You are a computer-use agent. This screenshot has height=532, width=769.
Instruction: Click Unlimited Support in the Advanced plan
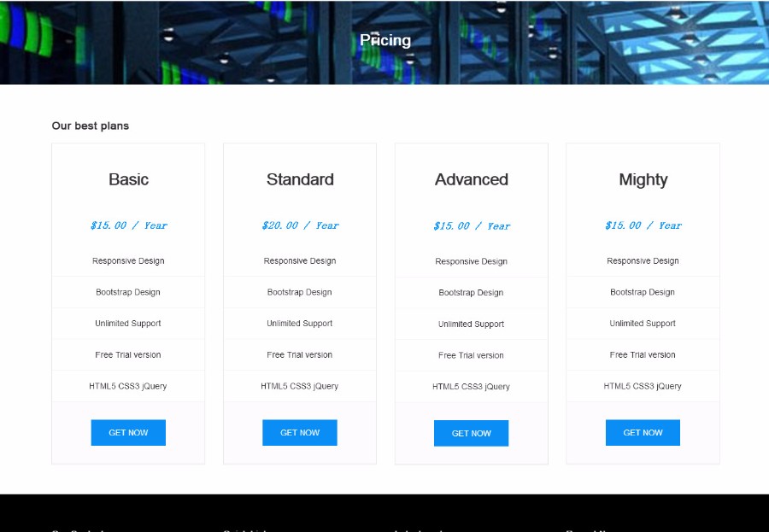tap(472, 324)
